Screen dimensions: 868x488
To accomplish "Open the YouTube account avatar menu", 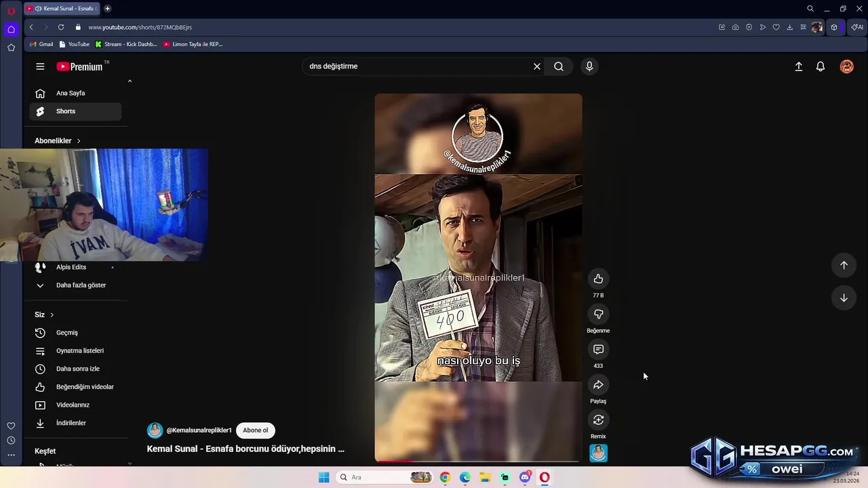I will coord(847,66).
